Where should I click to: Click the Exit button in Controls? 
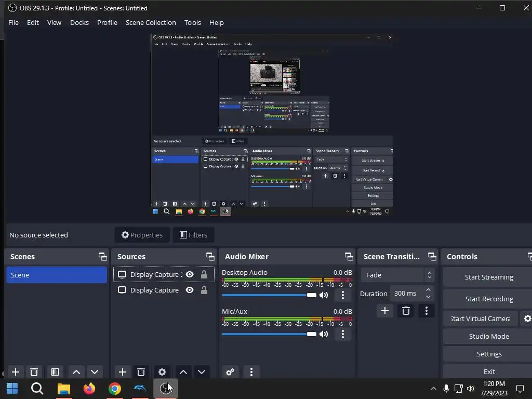pyautogui.click(x=488, y=371)
